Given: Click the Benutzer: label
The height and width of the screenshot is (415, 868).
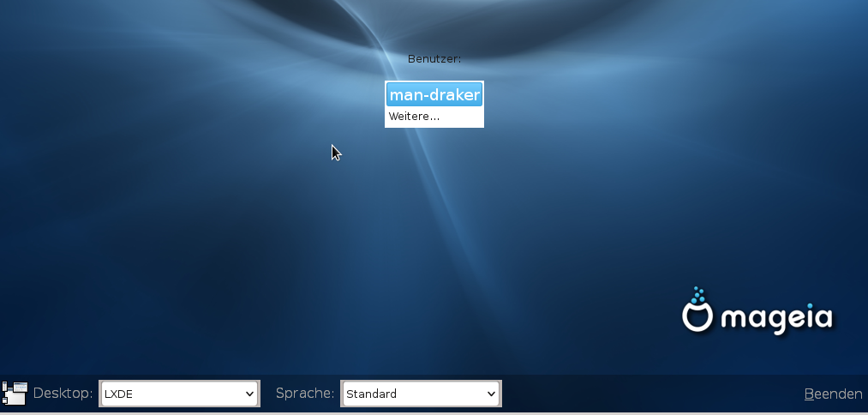Looking at the screenshot, I should click(434, 59).
